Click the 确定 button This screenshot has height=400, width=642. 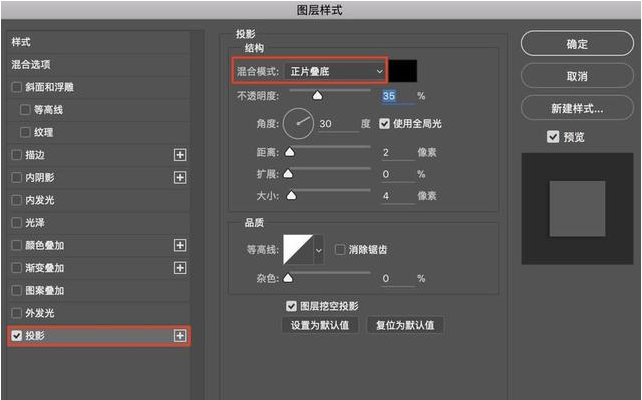pyautogui.click(x=576, y=45)
